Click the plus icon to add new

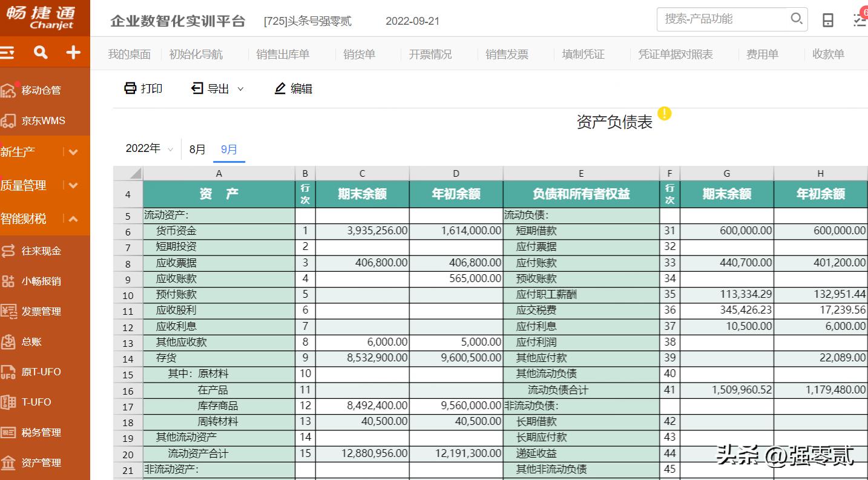tap(73, 52)
